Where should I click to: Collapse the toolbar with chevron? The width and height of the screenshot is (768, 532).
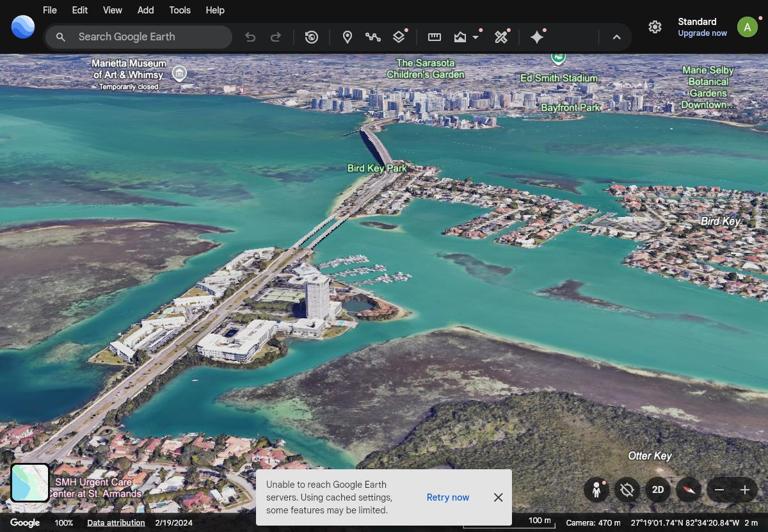click(x=617, y=37)
